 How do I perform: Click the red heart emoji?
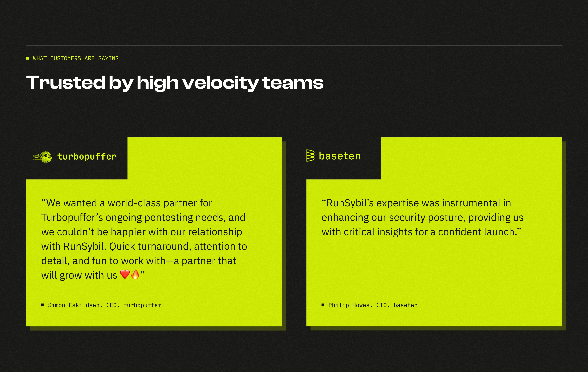[125, 274]
